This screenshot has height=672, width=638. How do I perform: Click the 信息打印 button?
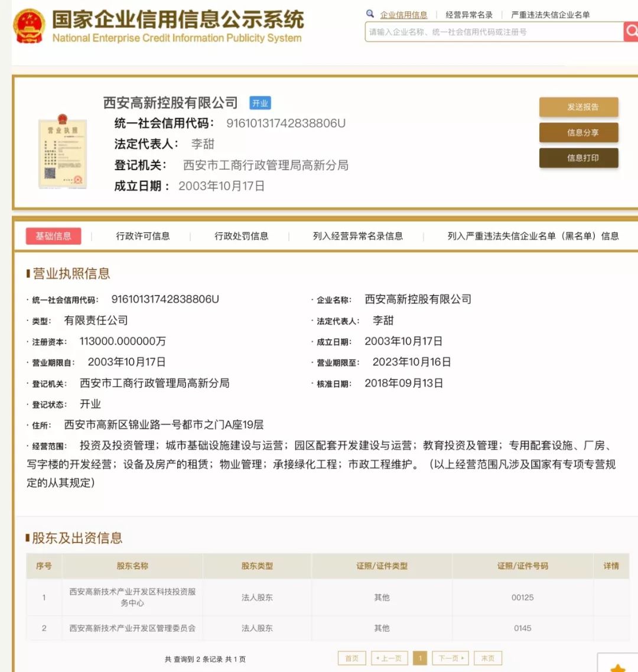click(578, 158)
